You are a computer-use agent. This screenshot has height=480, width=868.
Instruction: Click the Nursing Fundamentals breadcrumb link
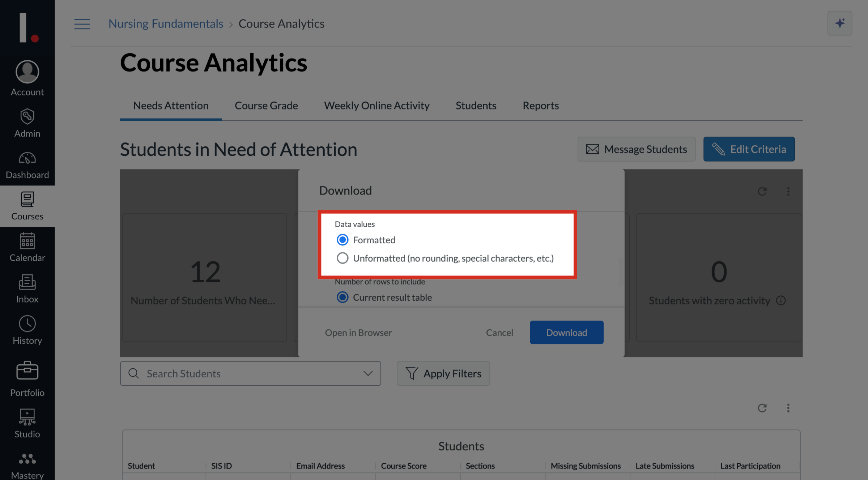166,23
